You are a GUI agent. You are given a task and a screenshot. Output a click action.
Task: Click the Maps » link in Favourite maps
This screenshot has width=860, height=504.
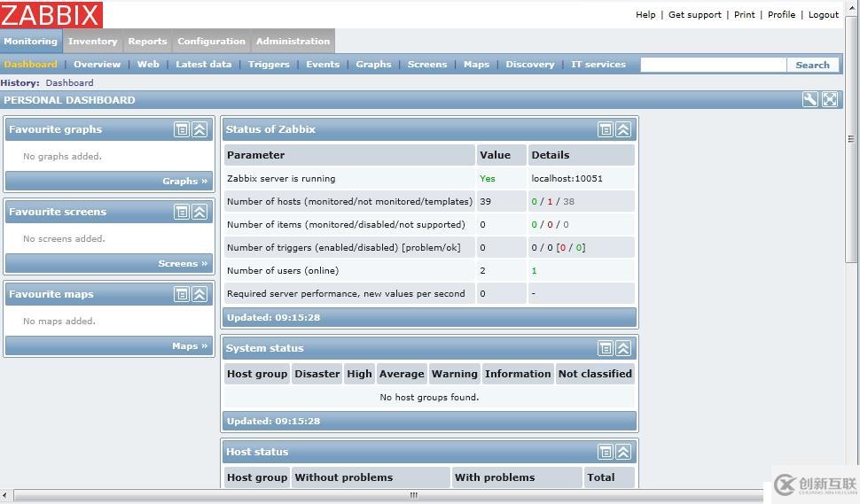[190, 345]
